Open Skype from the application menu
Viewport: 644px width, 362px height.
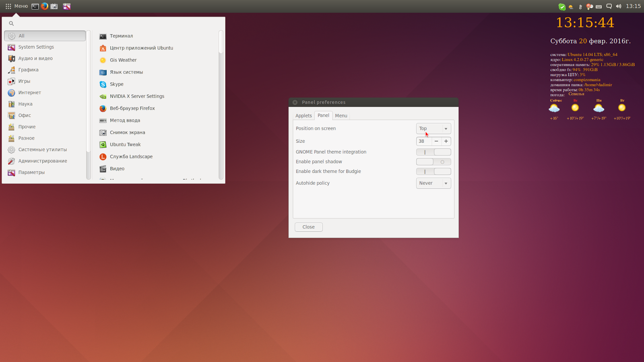tap(116, 84)
